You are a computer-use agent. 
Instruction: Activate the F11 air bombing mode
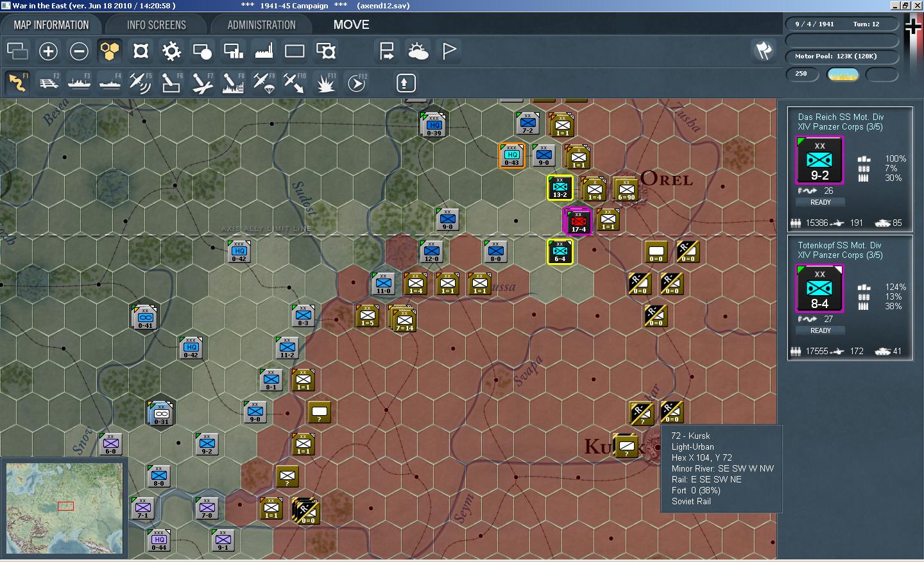tap(325, 82)
